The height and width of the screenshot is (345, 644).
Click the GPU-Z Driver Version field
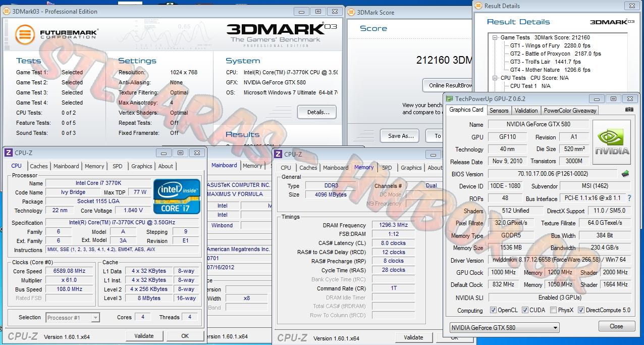[559, 260]
